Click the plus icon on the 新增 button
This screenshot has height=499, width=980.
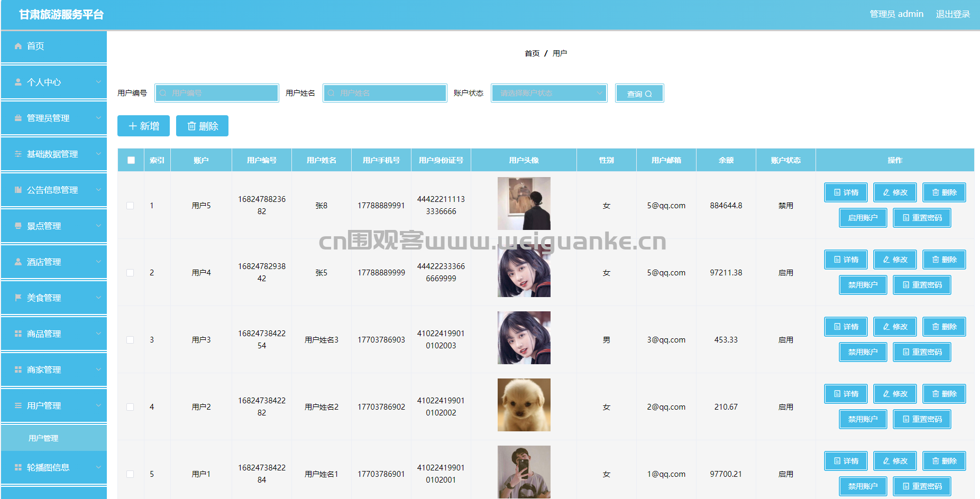[133, 126]
